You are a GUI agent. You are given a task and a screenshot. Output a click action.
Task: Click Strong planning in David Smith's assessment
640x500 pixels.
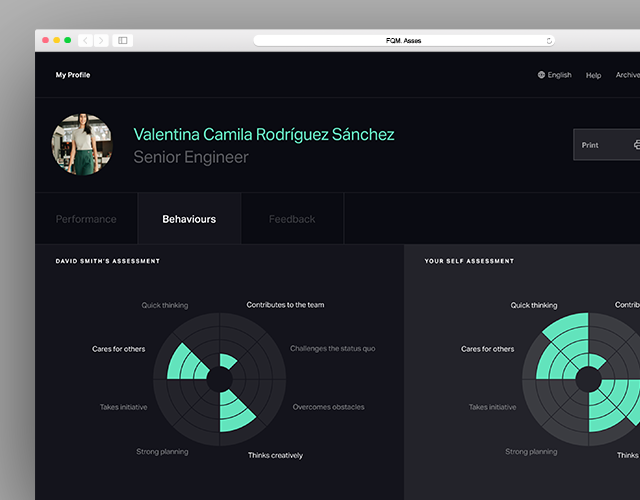pyautogui.click(x=162, y=451)
